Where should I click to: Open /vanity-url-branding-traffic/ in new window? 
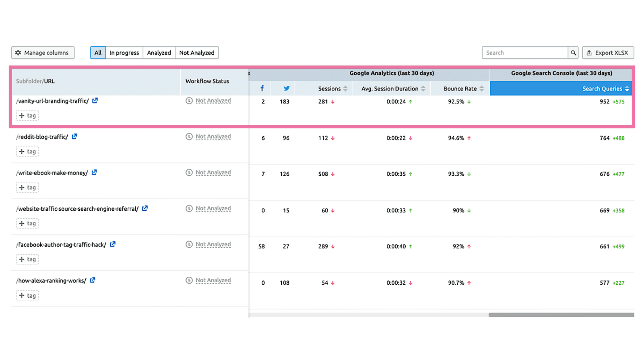point(95,101)
